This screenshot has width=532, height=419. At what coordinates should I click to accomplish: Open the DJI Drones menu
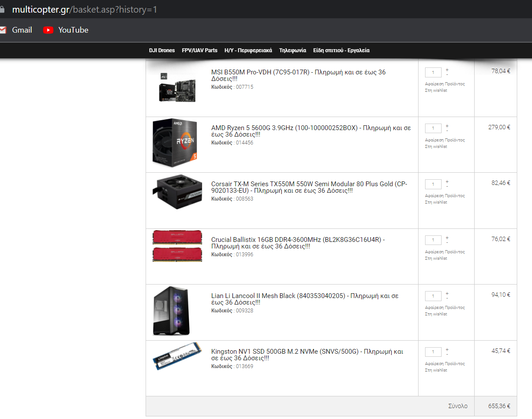(x=162, y=50)
